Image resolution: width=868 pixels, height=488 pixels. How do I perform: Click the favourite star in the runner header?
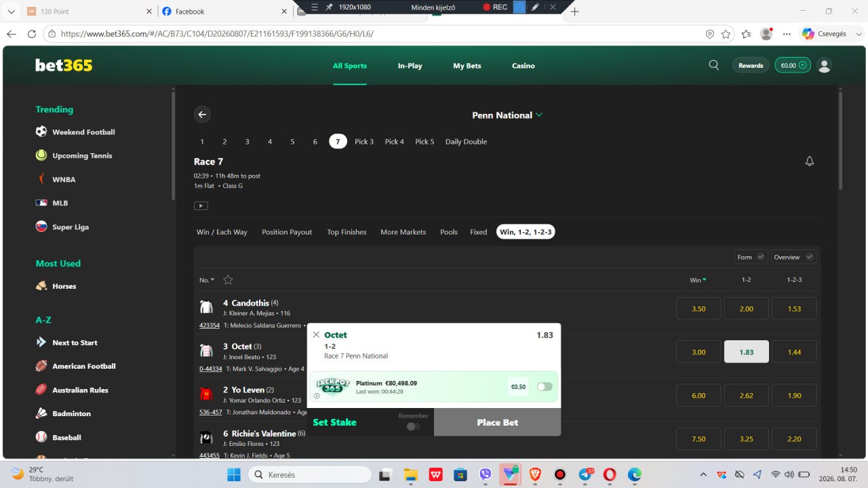pyautogui.click(x=228, y=280)
